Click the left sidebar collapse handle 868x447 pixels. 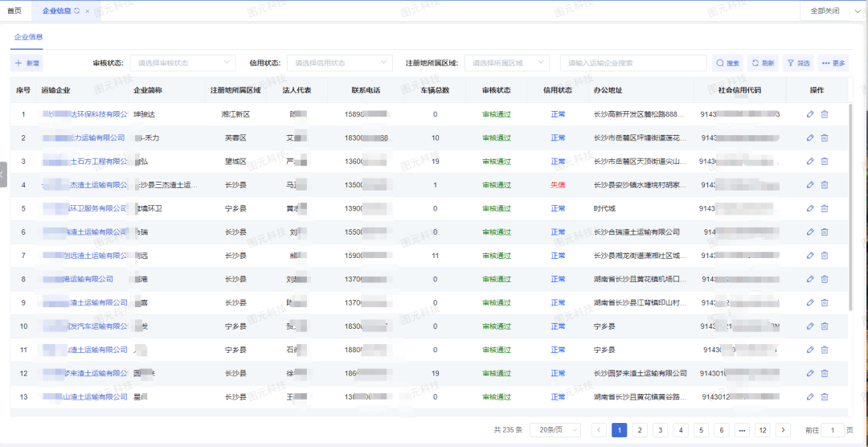click(3, 174)
